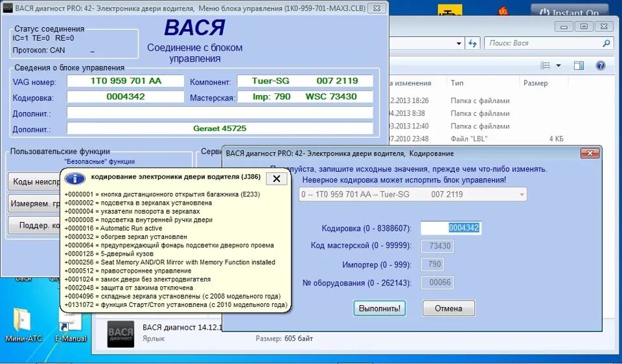Click the flame icon in the top bar
Screen dimensions: 622x364
click(503, 10)
